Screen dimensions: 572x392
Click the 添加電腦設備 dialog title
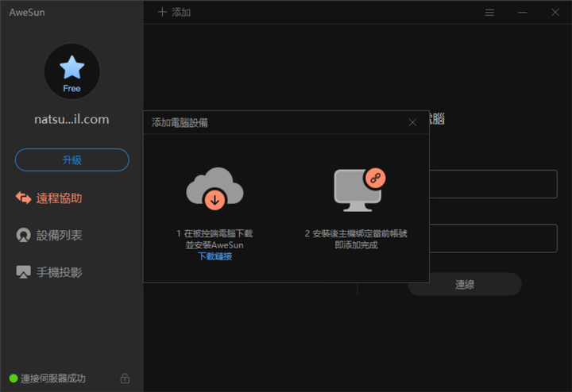coord(180,123)
